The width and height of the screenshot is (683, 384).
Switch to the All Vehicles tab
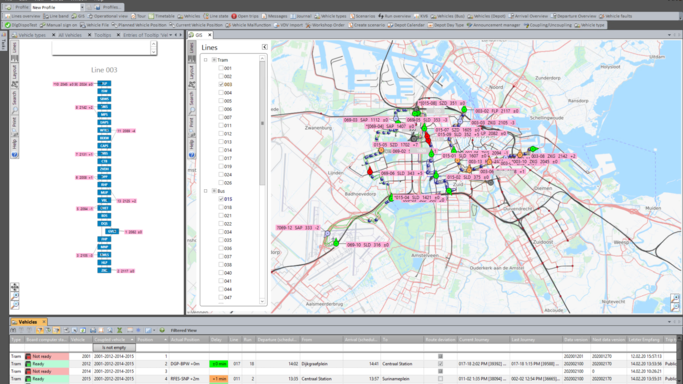pos(70,35)
